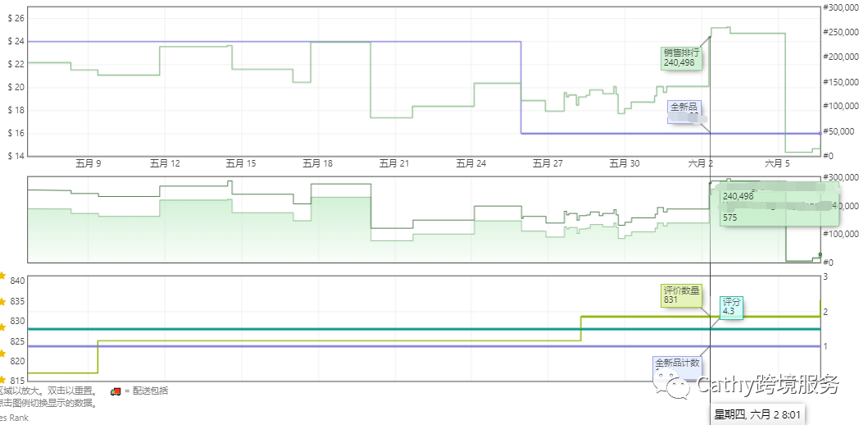Click the 830 review count axis label
Screen dimensions: 868x425
tap(18, 322)
